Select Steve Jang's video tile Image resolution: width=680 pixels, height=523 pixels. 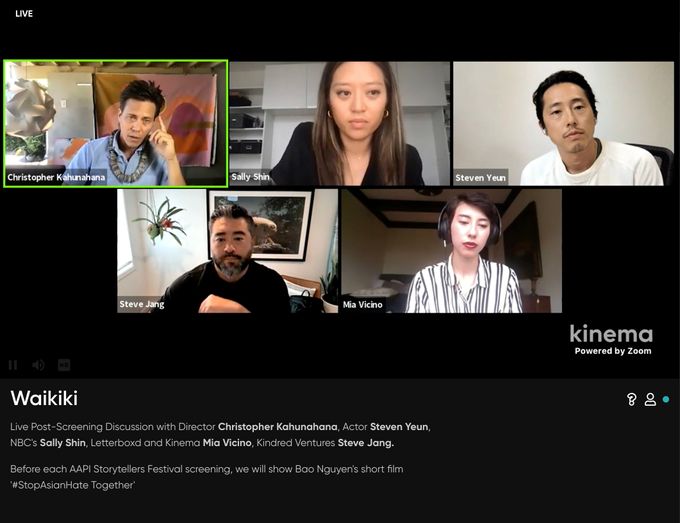pos(228,251)
